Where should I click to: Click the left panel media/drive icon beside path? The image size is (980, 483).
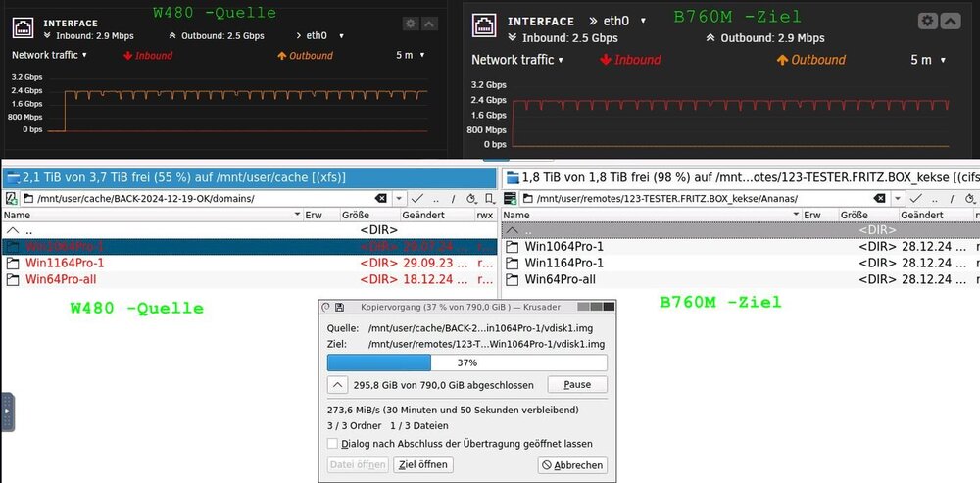[11, 199]
